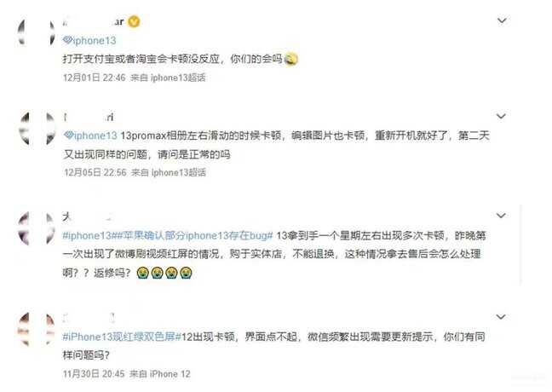
Task: Open iphone13 supertopic link in second post
Action: point(90,135)
